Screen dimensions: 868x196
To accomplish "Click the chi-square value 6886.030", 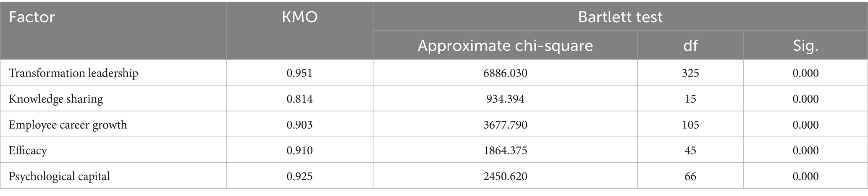I will coord(505,73).
